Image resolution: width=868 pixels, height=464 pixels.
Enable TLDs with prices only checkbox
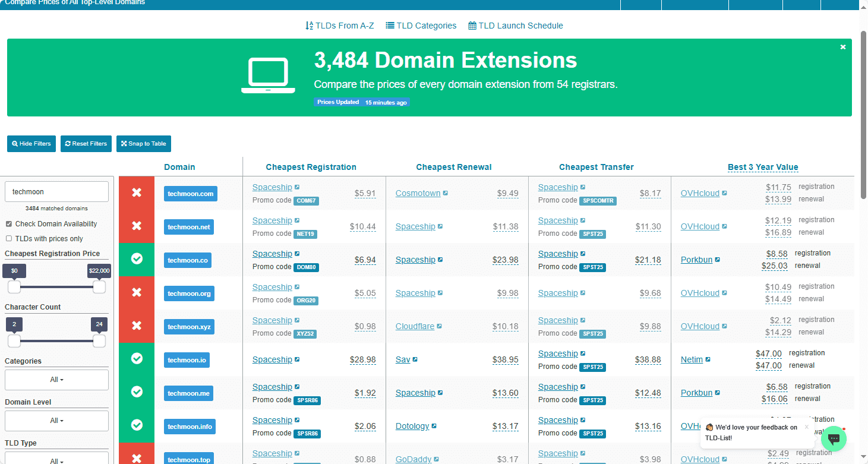coord(9,238)
